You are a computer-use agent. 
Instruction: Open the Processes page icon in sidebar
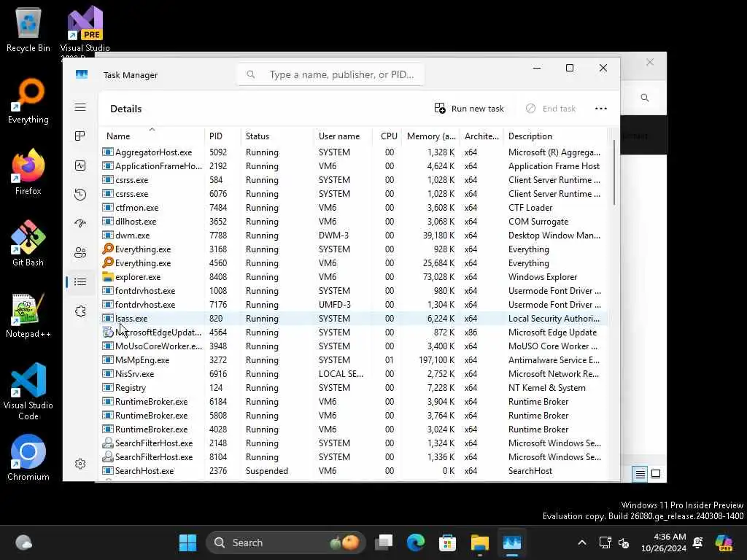(x=80, y=136)
